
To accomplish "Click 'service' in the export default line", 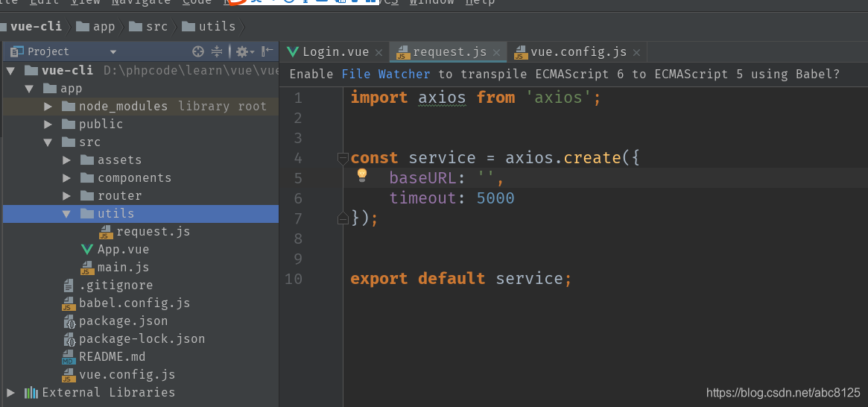I will coord(529,279).
